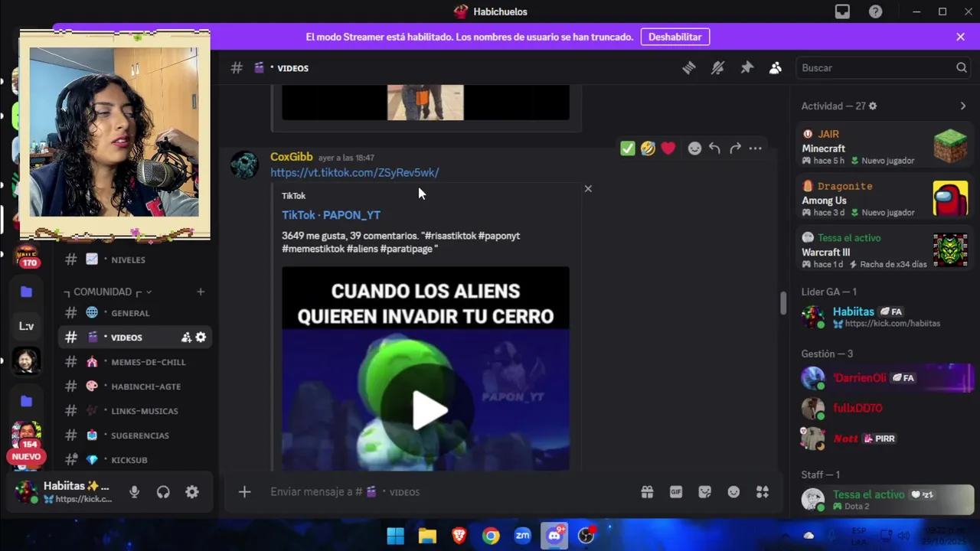Open the sticker picker
The height and width of the screenshot is (551, 980).
704,492
